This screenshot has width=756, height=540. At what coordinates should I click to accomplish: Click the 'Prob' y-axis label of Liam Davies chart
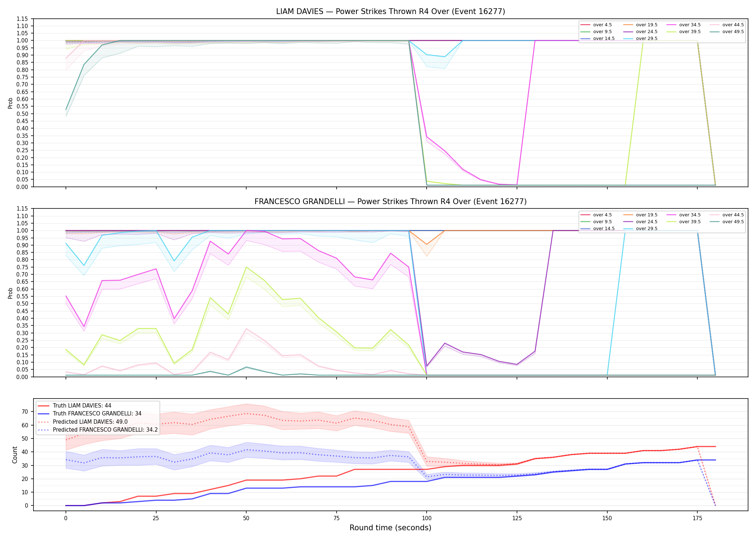coord(10,103)
